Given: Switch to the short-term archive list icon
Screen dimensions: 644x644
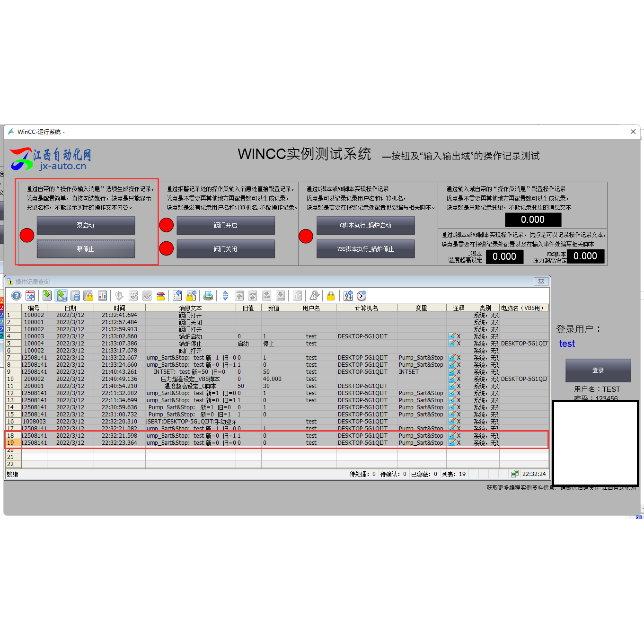Looking at the screenshot, I should point(61,296).
